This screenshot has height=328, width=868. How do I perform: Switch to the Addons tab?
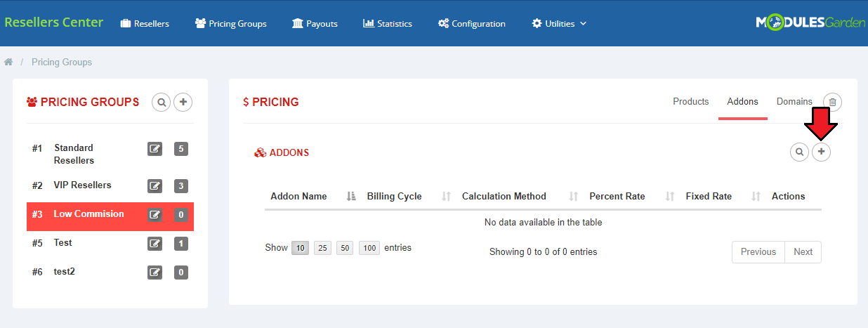pos(743,102)
